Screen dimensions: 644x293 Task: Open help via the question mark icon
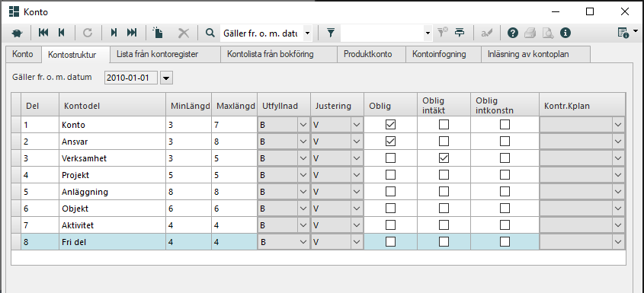coord(513,33)
